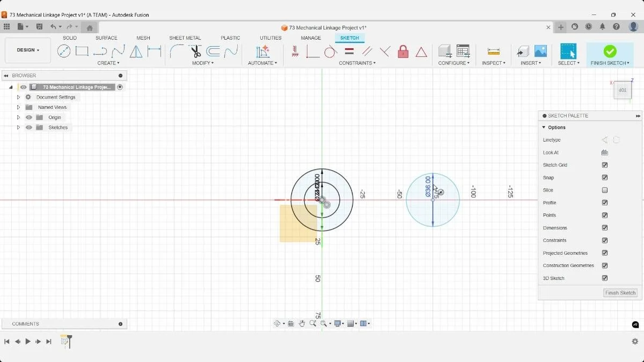Open the CONSTRAINTS dropdown menu
The image size is (644, 362).
click(x=357, y=63)
